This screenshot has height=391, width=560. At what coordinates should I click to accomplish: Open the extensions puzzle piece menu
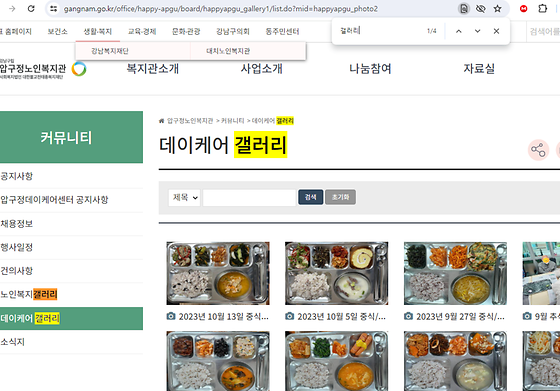pyautogui.click(x=542, y=9)
